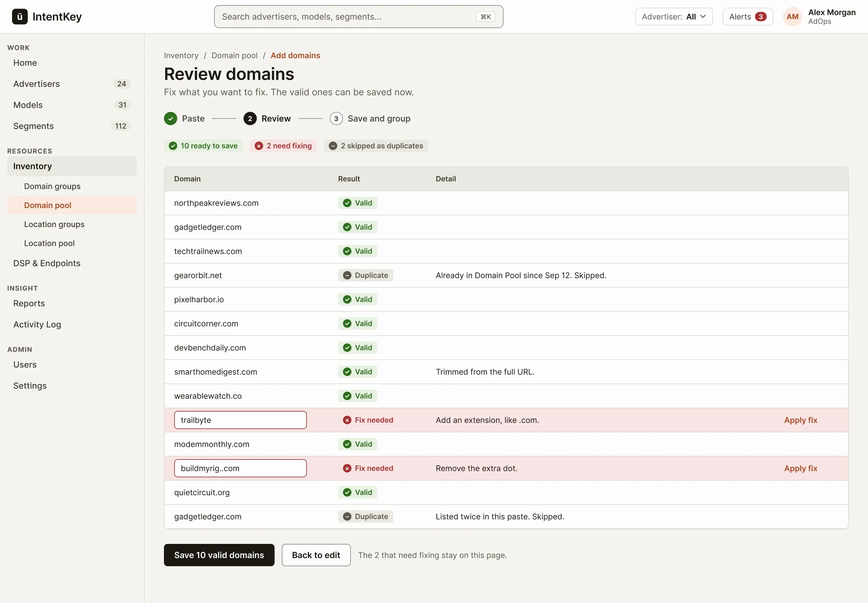This screenshot has height=603, width=868.
Task: Click the Inventory breadcrumb link
Action: point(181,55)
